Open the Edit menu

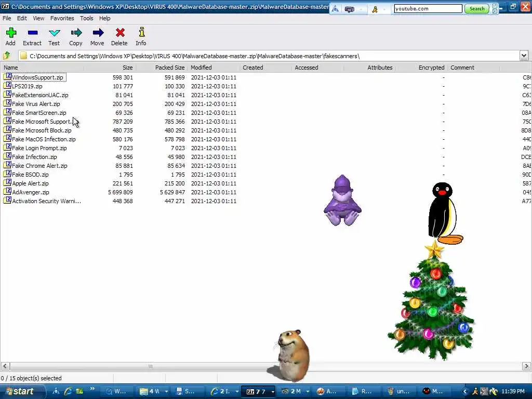(22, 18)
